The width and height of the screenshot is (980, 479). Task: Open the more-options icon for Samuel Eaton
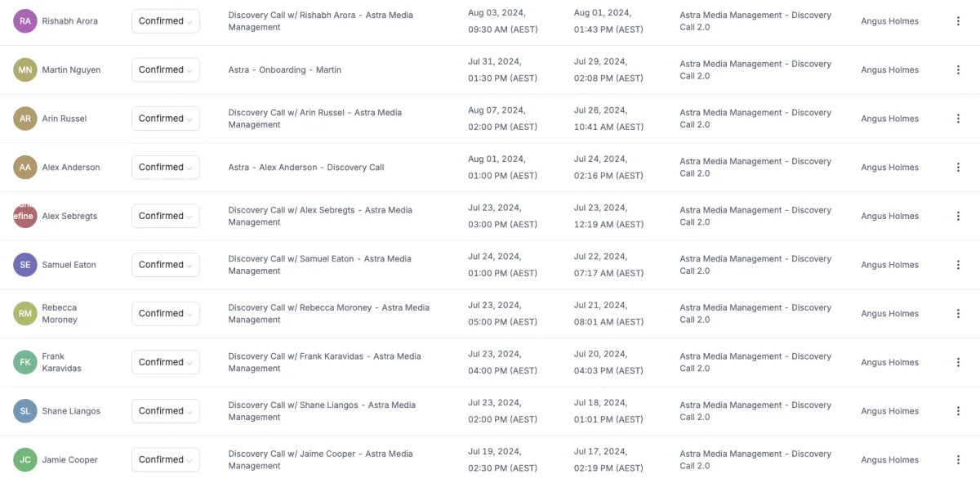pos(958,265)
